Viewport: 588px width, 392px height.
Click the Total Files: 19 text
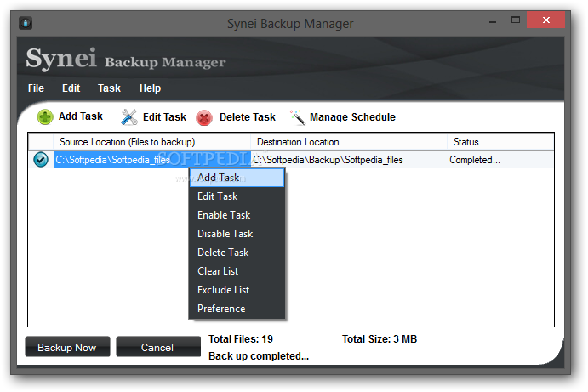pyautogui.click(x=241, y=339)
